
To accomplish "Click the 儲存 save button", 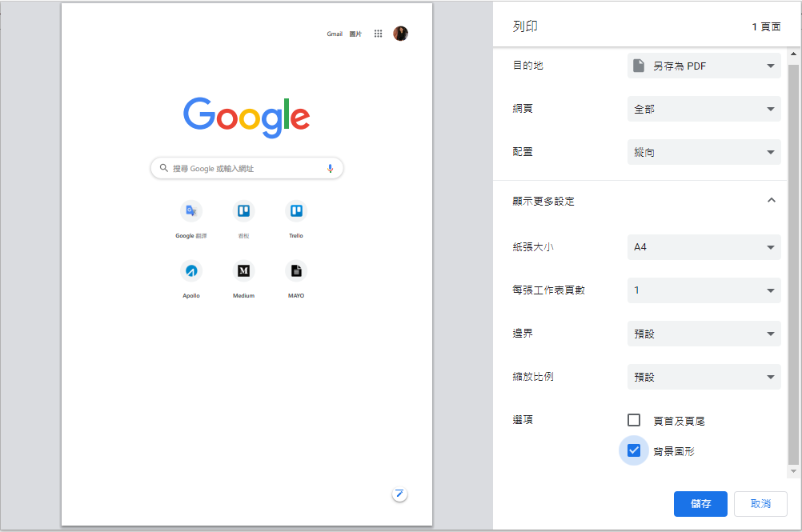I will pyautogui.click(x=700, y=504).
